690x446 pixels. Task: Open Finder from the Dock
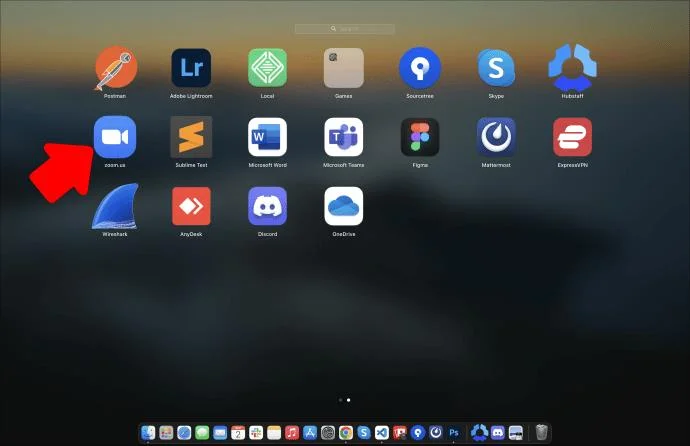click(x=148, y=433)
